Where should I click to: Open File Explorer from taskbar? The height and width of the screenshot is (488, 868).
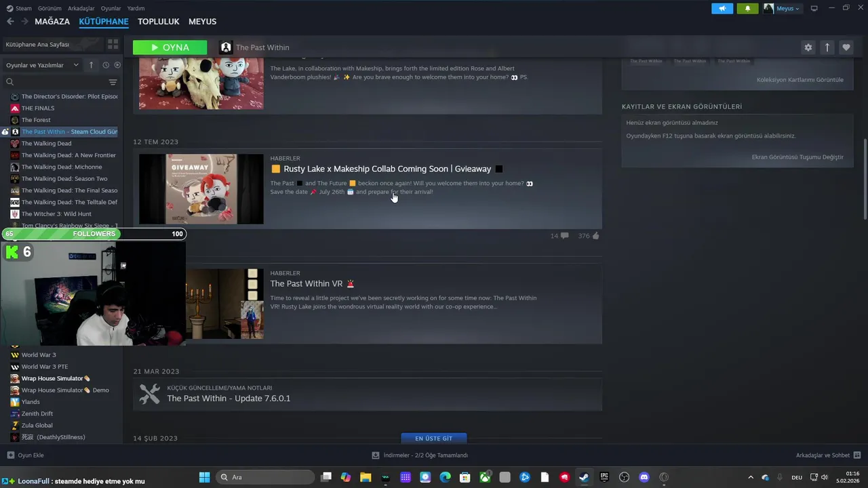[366, 477]
